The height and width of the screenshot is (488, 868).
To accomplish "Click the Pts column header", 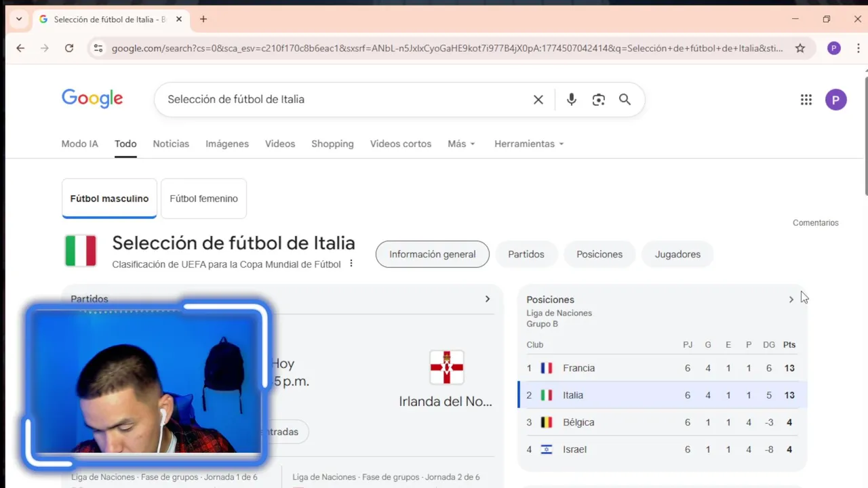I will tap(789, 345).
